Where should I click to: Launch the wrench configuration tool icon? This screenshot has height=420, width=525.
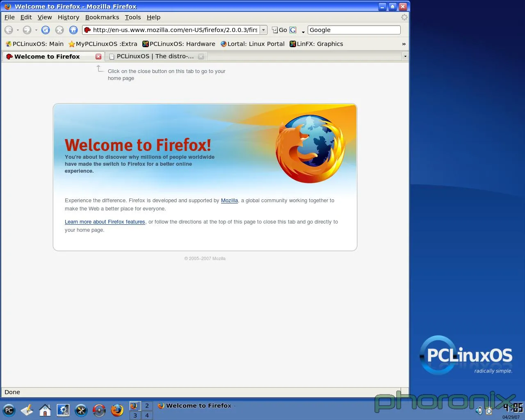click(81, 410)
